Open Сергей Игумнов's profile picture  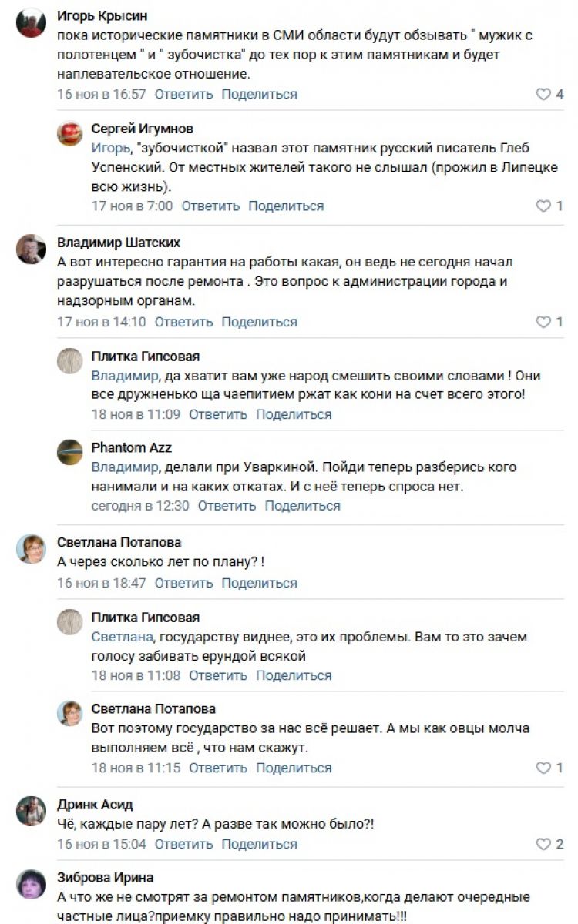(70, 133)
